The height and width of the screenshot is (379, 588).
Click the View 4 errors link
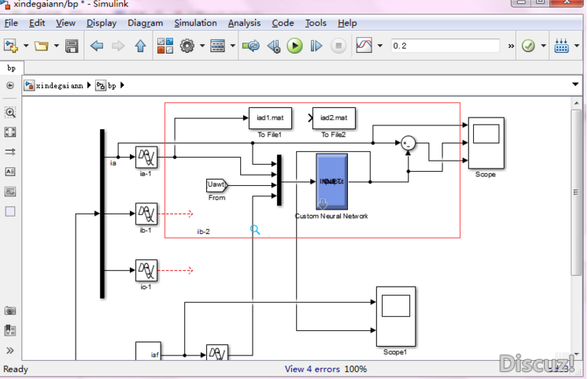pos(312,369)
